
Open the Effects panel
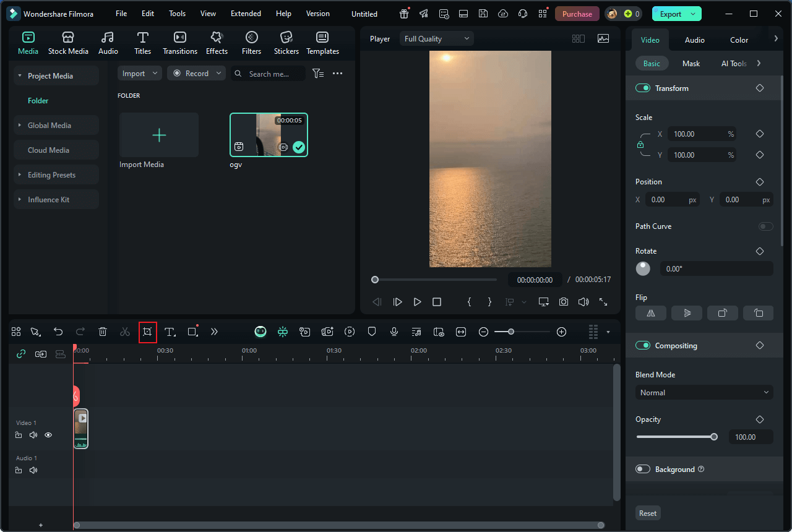[217, 43]
